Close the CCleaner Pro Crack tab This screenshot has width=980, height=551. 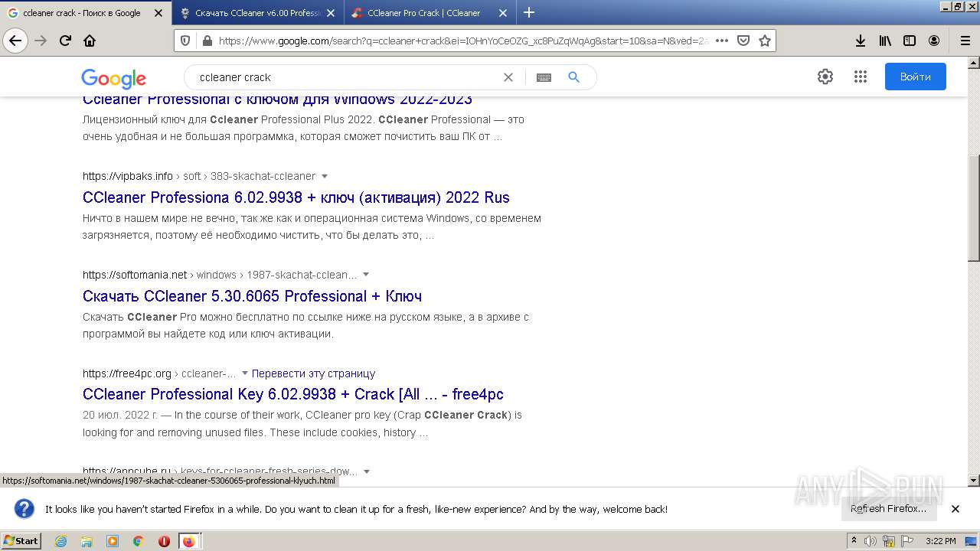point(503,13)
